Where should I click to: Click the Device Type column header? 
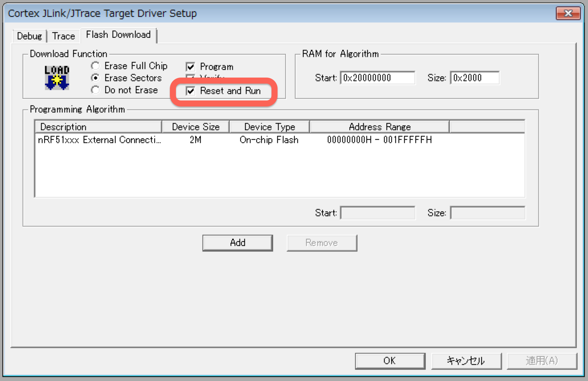[269, 127]
